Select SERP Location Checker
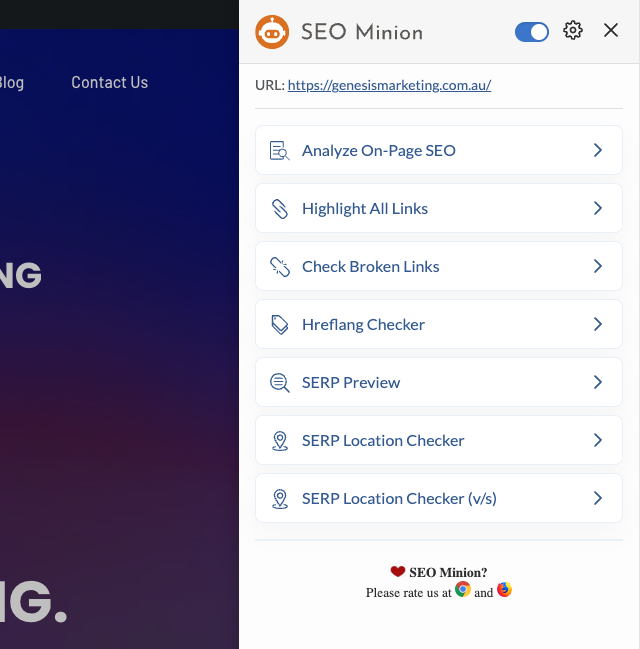Viewport: 640px width, 649px height. pos(439,440)
